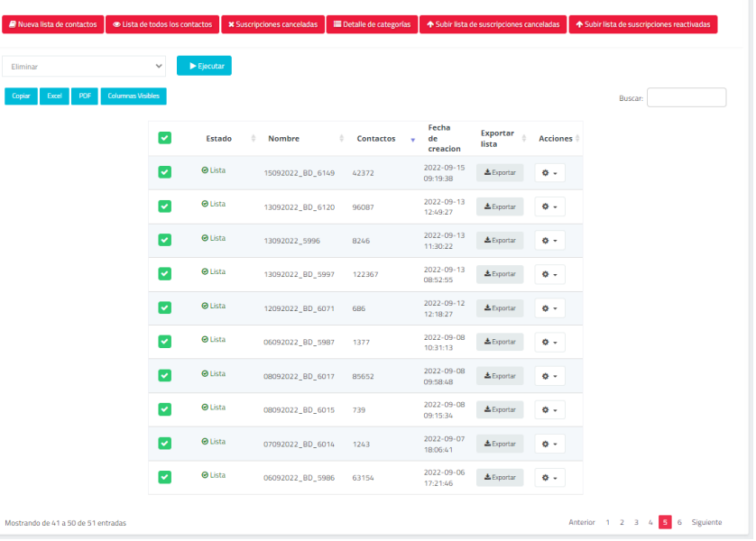Uncheck the row 07092022_BD_6014
756x541 pixels.
point(165,444)
